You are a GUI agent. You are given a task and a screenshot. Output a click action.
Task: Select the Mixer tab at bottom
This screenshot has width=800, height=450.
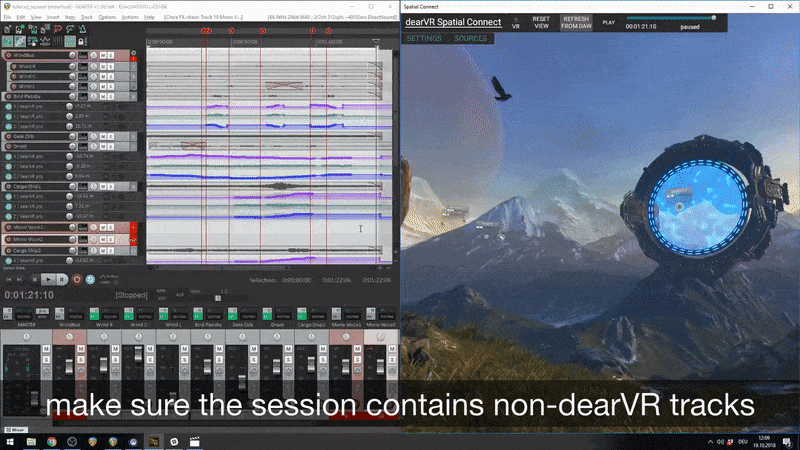pos(16,430)
